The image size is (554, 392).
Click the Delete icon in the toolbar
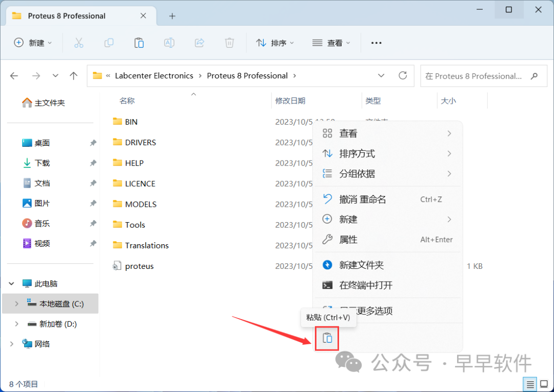pos(229,43)
